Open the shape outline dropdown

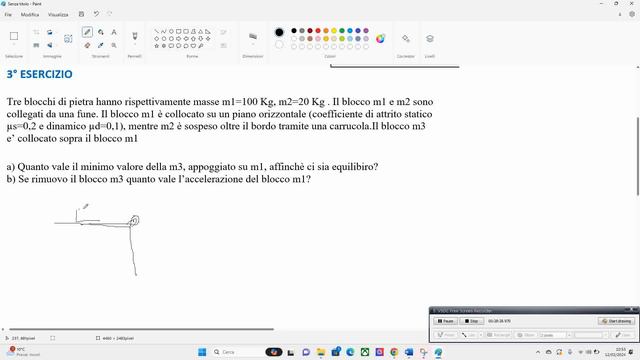click(223, 32)
